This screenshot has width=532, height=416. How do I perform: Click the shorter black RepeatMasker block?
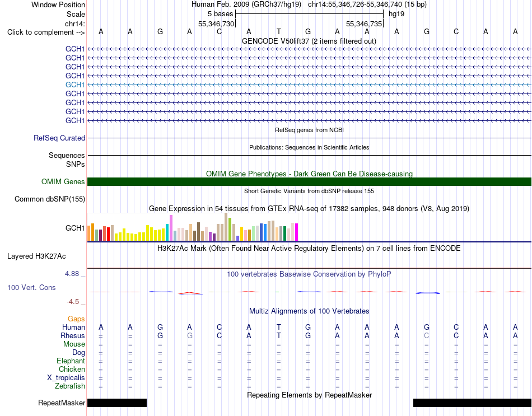pos(117,403)
